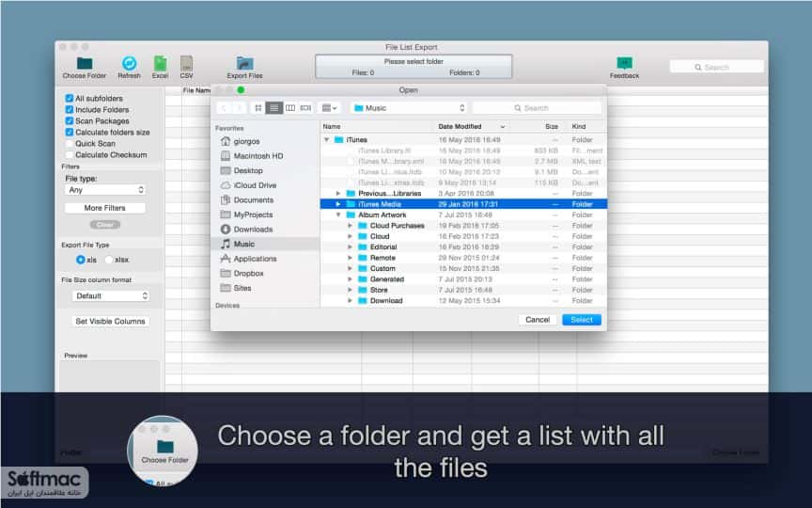Open the arrange-by grouping dropdown
Screen dimensions: 812x508
point(329,108)
